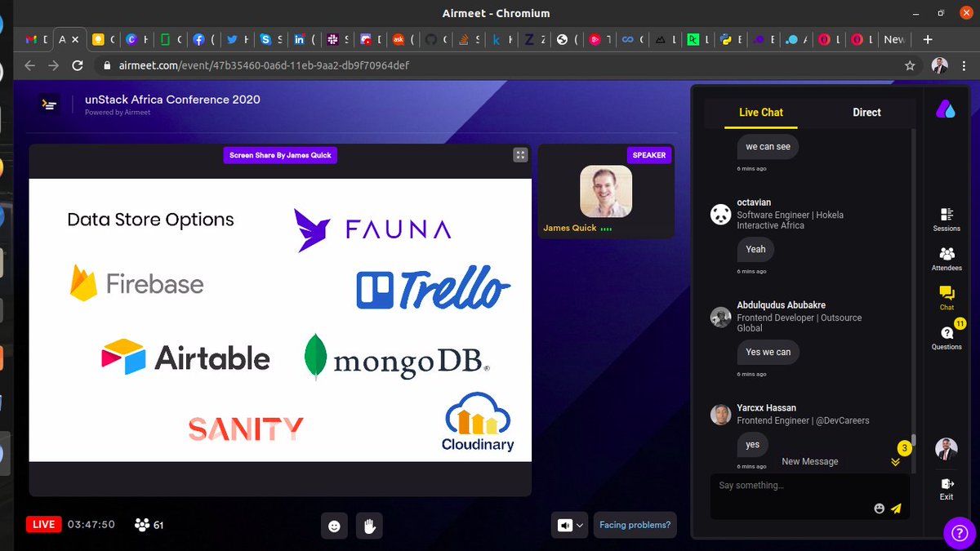Click the 'we can see' chat message
The image size is (980, 551).
768,147
